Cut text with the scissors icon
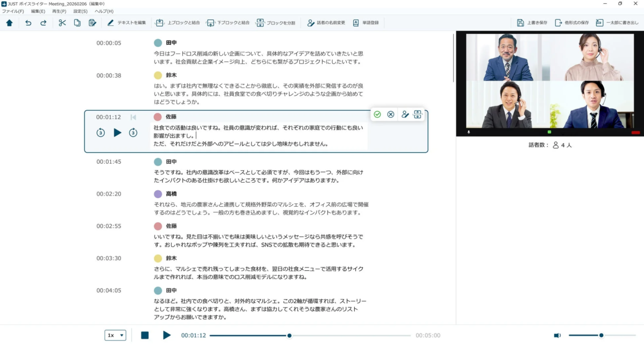 (x=62, y=23)
